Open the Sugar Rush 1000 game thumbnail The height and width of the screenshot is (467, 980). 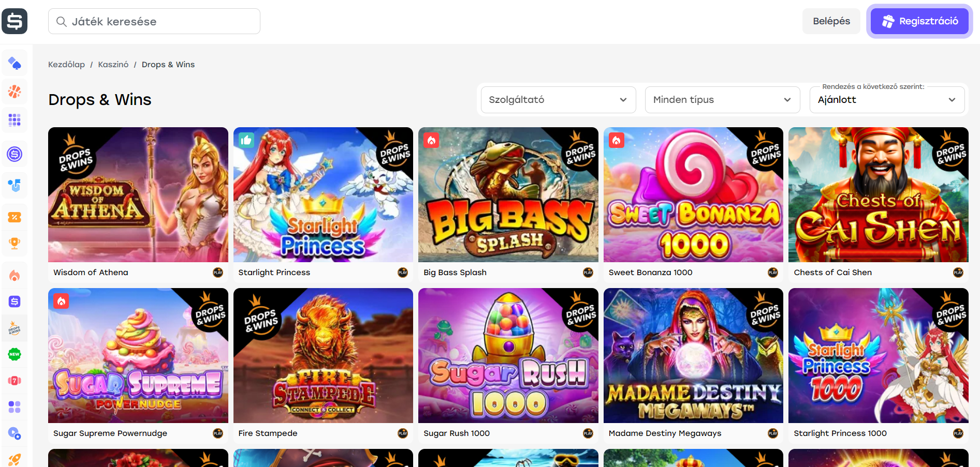(508, 356)
